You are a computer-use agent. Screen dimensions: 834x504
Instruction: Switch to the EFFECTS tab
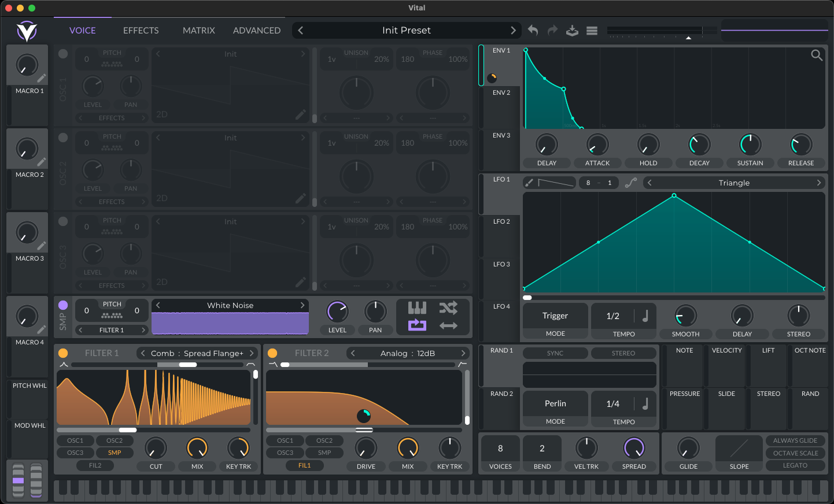141,31
